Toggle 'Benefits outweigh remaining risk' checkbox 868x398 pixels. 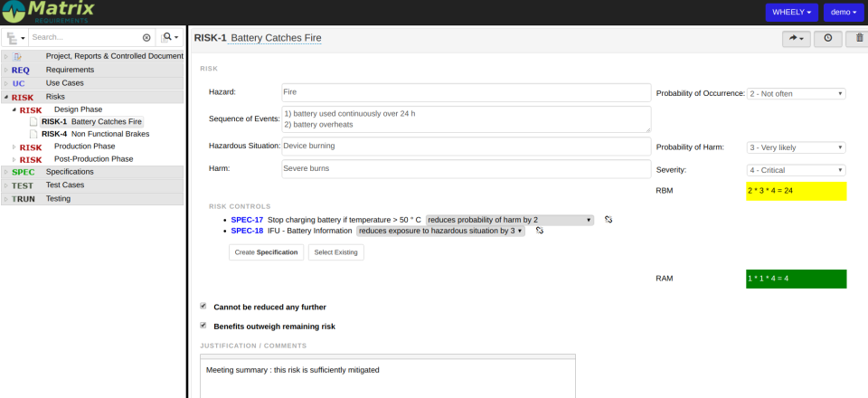tap(203, 326)
